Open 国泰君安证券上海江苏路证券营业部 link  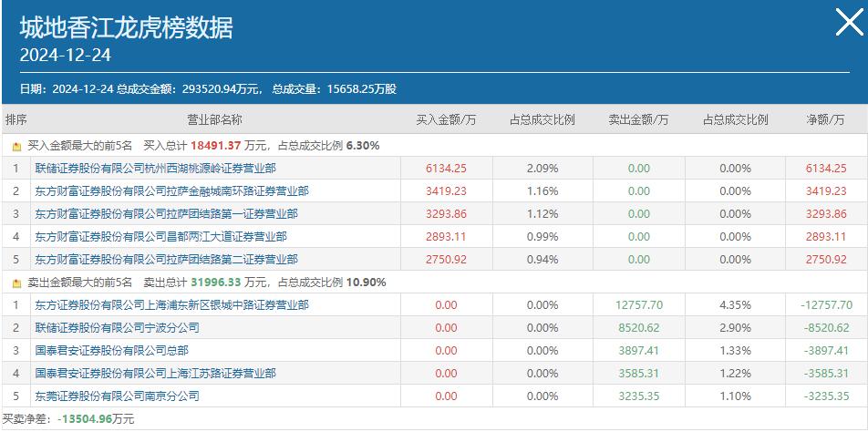point(156,374)
